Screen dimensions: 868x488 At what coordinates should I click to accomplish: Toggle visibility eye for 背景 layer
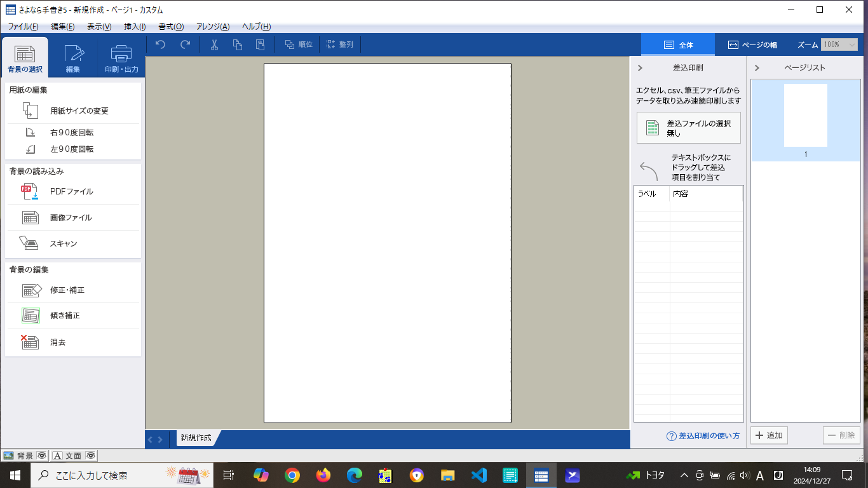pyautogui.click(x=42, y=456)
